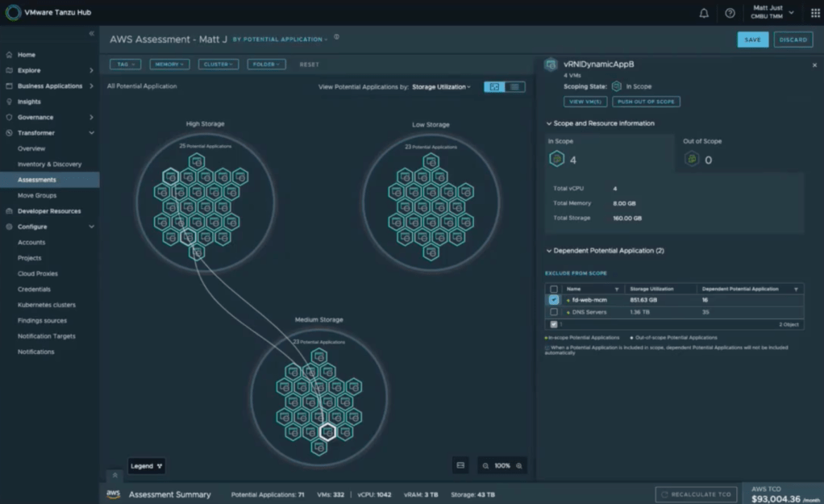This screenshot has width=824, height=504.
Task: Open the Storage Utilization view dropdown
Action: [x=441, y=86]
